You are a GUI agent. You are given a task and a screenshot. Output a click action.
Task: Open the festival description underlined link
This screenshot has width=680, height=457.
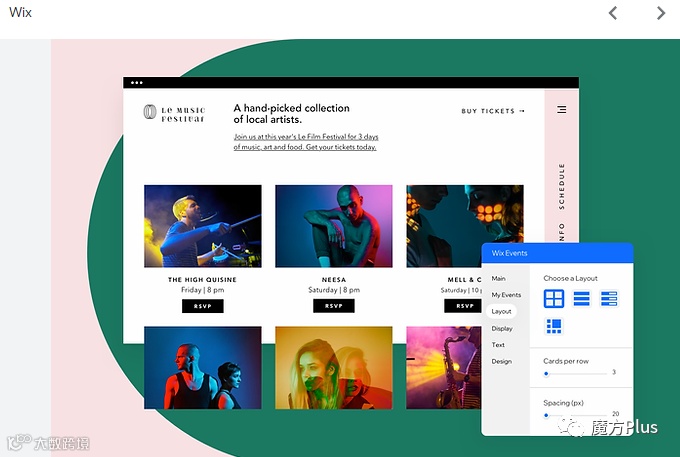306,142
